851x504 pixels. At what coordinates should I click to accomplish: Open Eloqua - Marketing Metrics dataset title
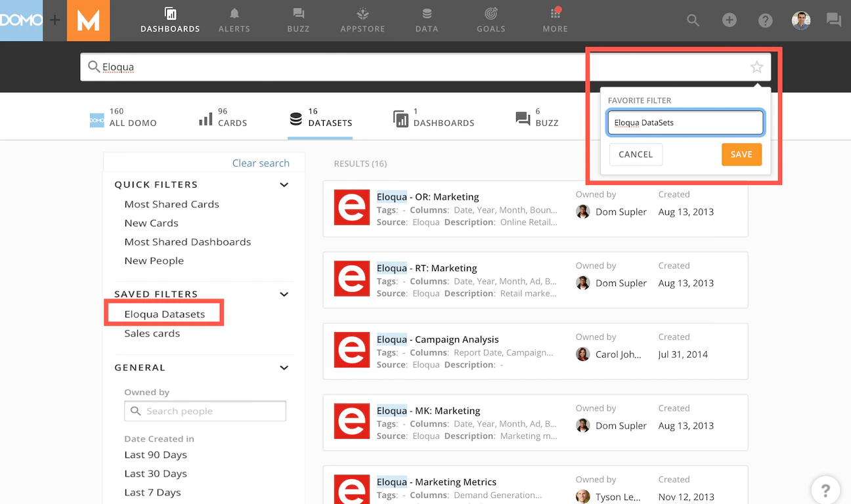click(437, 482)
